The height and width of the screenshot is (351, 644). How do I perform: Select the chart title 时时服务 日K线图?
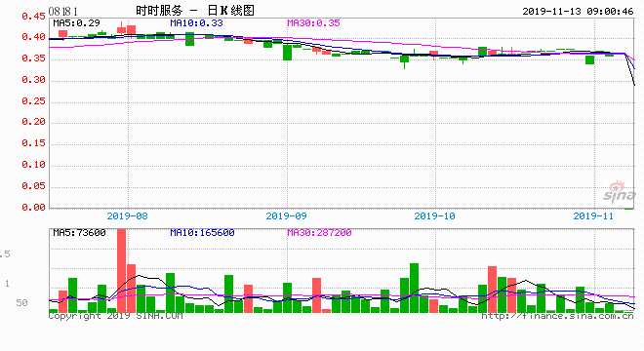pyautogui.click(x=195, y=11)
